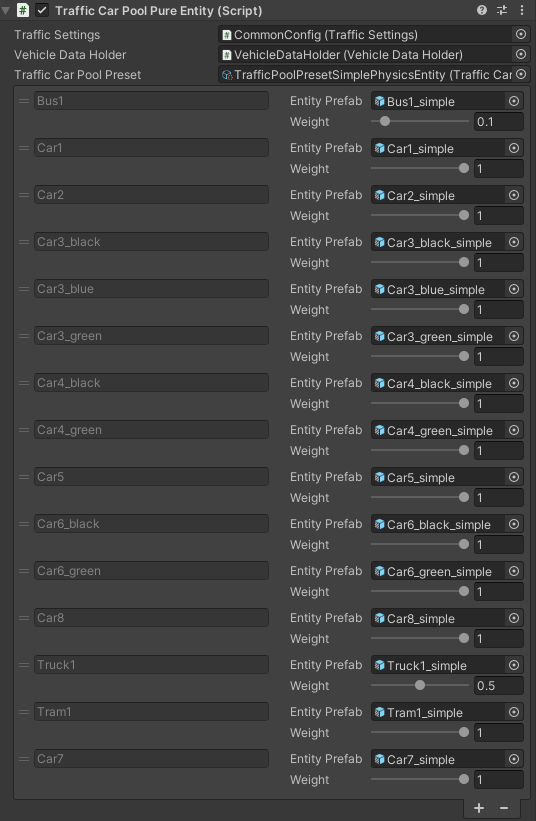Click the Truck1 weight value field
This screenshot has width=536, height=821.
point(498,685)
